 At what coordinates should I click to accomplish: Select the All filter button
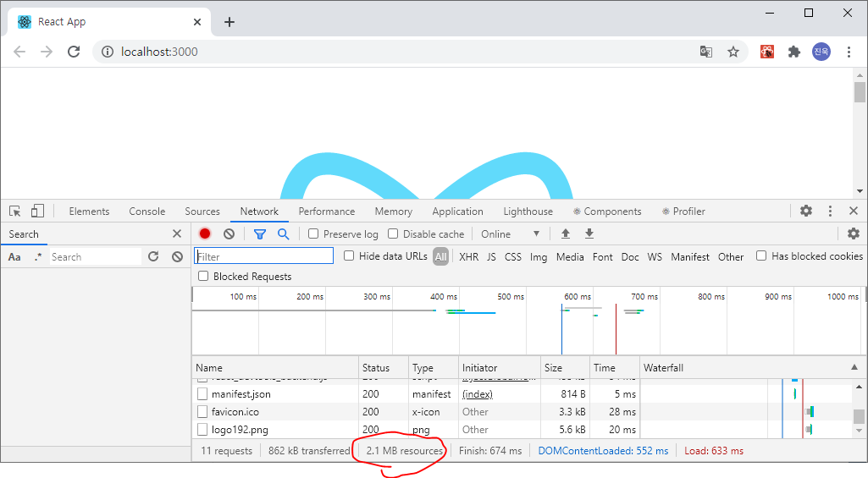tap(440, 256)
